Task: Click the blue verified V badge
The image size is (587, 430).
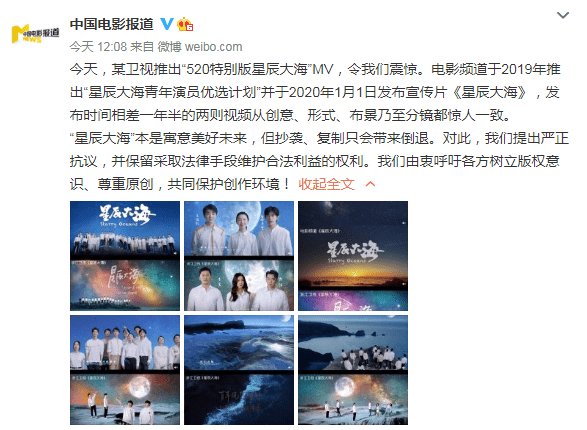Action: [x=167, y=24]
